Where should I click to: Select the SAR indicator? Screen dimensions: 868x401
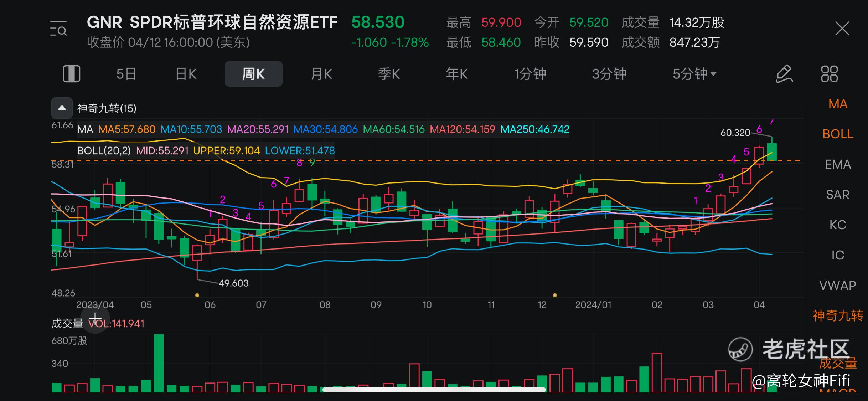838,195
